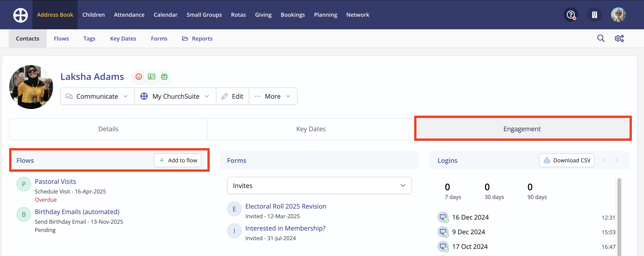Click the Logins panel scrollbar
Image resolution: width=644 pixels, height=256 pixels.
(619, 215)
